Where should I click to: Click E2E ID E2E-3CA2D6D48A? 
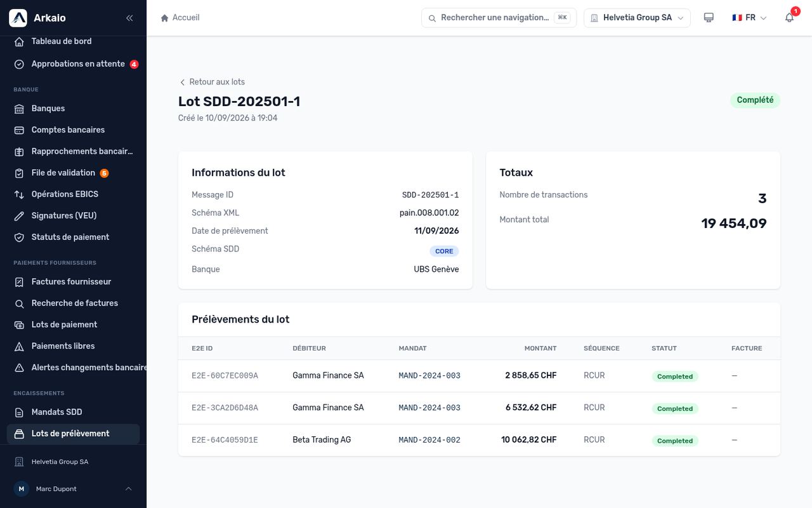[225, 408]
